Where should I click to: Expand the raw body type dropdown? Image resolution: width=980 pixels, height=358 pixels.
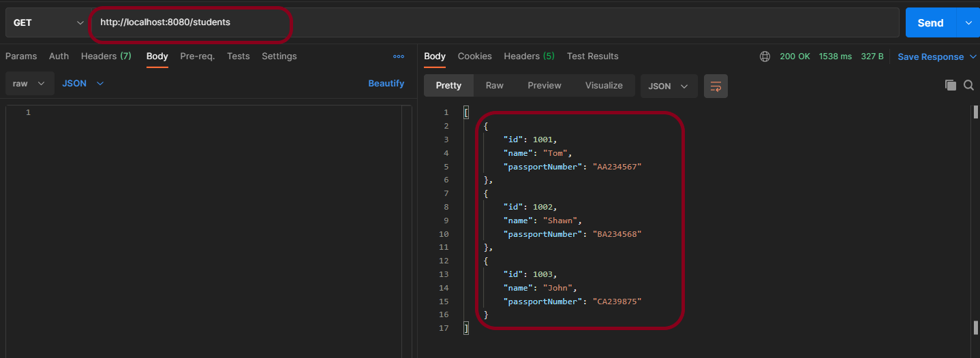29,84
